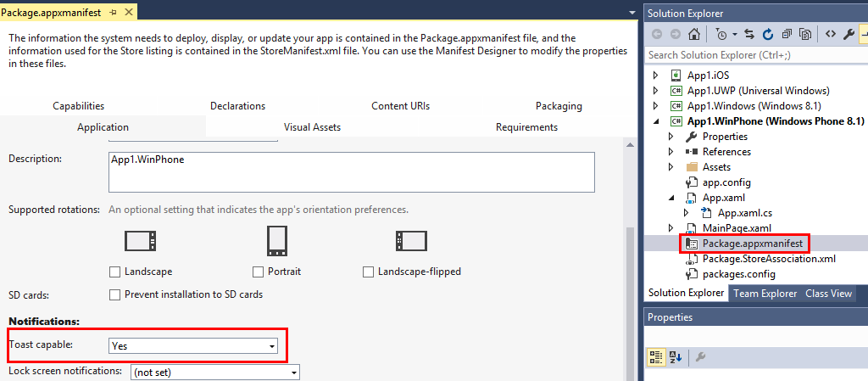Click the Sync with Active Document icon
The width and height of the screenshot is (868, 381).
pos(749,34)
